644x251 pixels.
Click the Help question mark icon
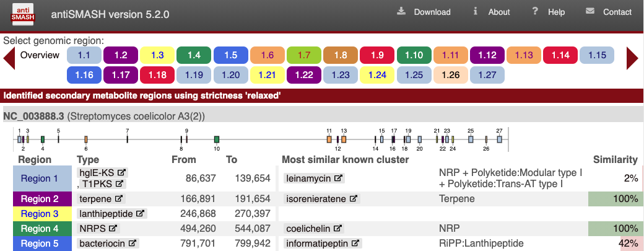(535, 12)
